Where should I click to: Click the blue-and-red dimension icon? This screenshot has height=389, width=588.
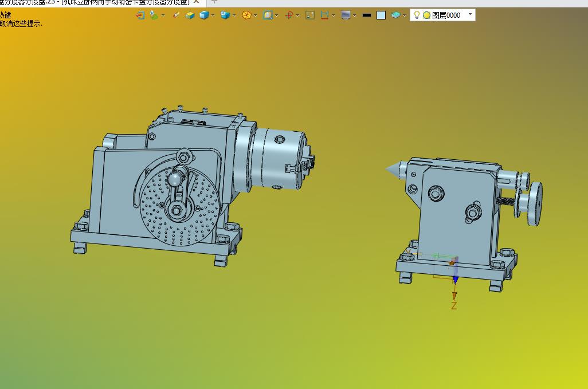(x=324, y=15)
